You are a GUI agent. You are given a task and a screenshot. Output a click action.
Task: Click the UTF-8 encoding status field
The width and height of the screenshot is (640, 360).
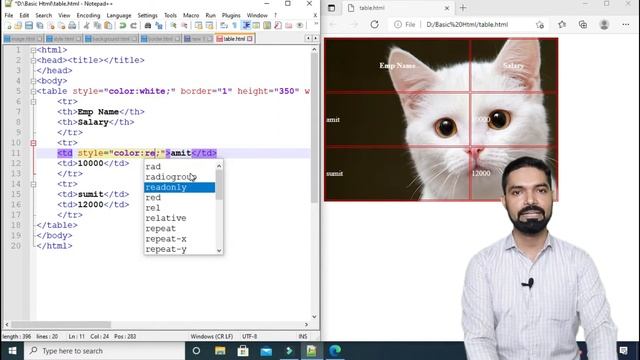pos(249,336)
